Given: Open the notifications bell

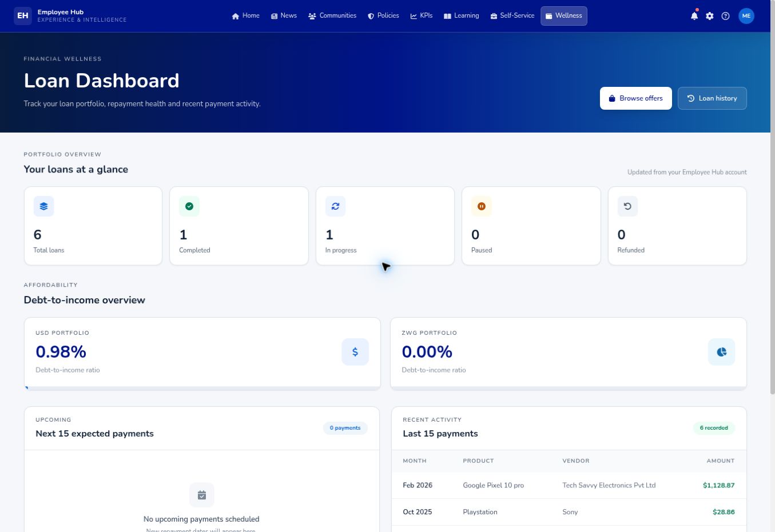Looking at the screenshot, I should [x=694, y=16].
